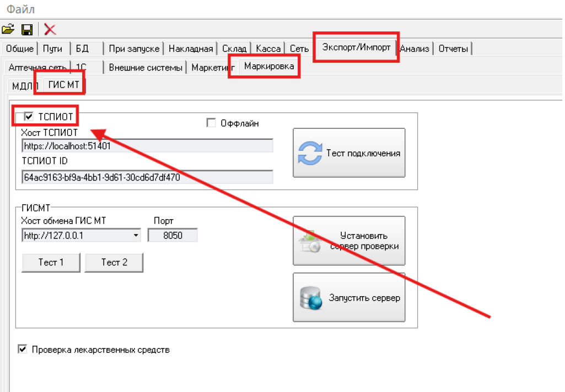Click Запустить сервер database button
Image resolution: width=565 pixels, height=392 pixels.
point(348,297)
